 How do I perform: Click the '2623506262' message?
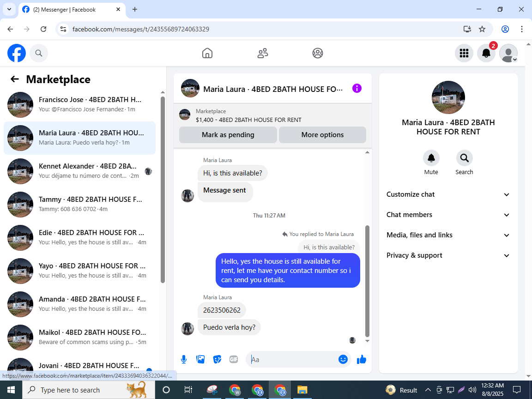coord(222,310)
